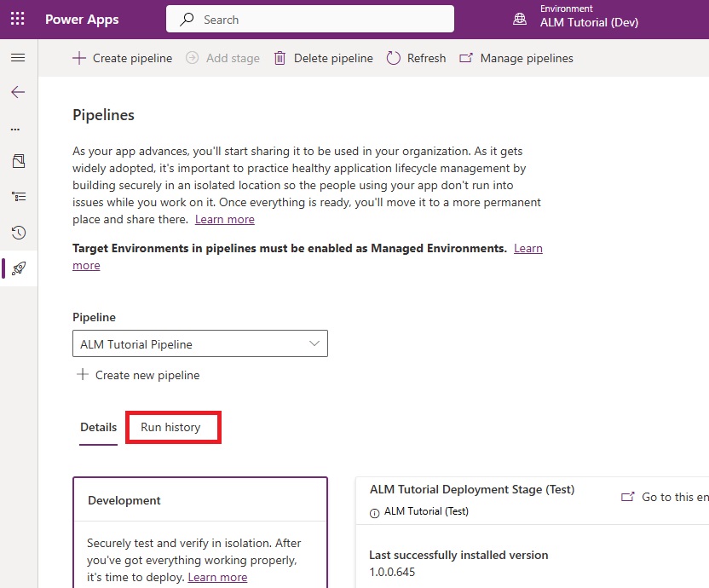
Task: Refresh the pipelines page
Action: click(416, 58)
